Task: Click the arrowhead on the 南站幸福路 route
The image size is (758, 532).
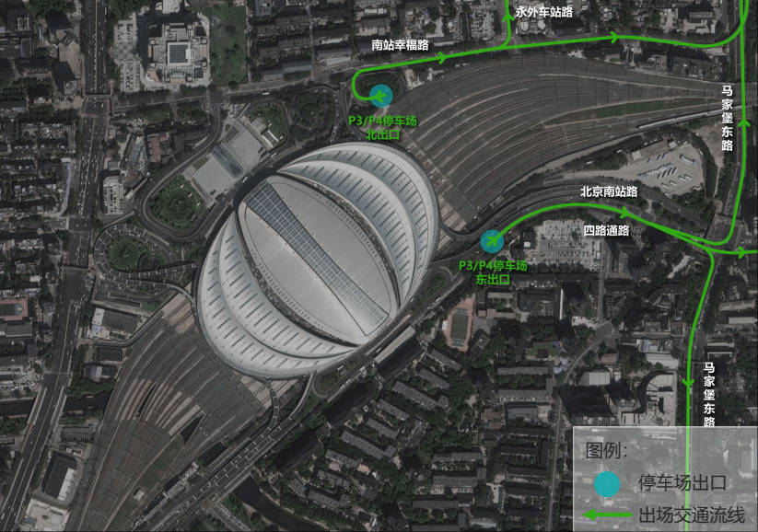Action: 442,59
